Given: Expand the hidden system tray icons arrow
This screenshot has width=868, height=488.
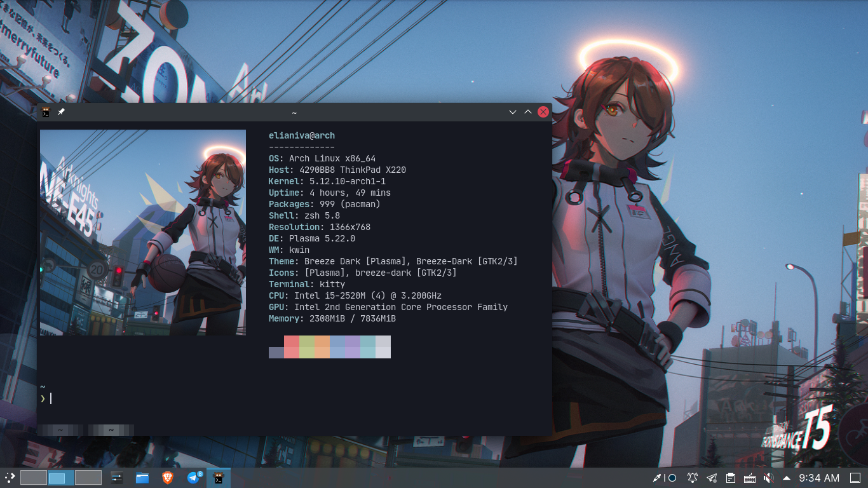Looking at the screenshot, I should tap(787, 478).
